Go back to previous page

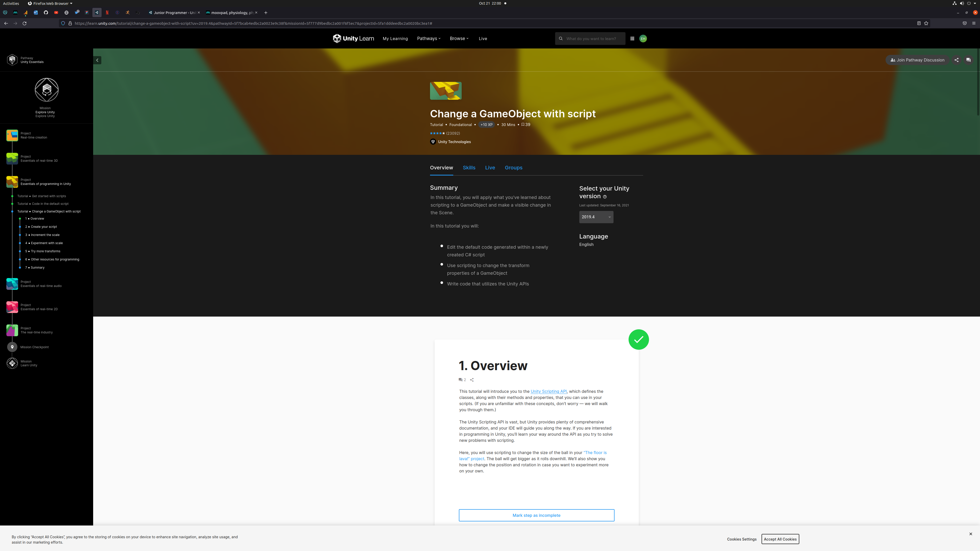(6, 23)
